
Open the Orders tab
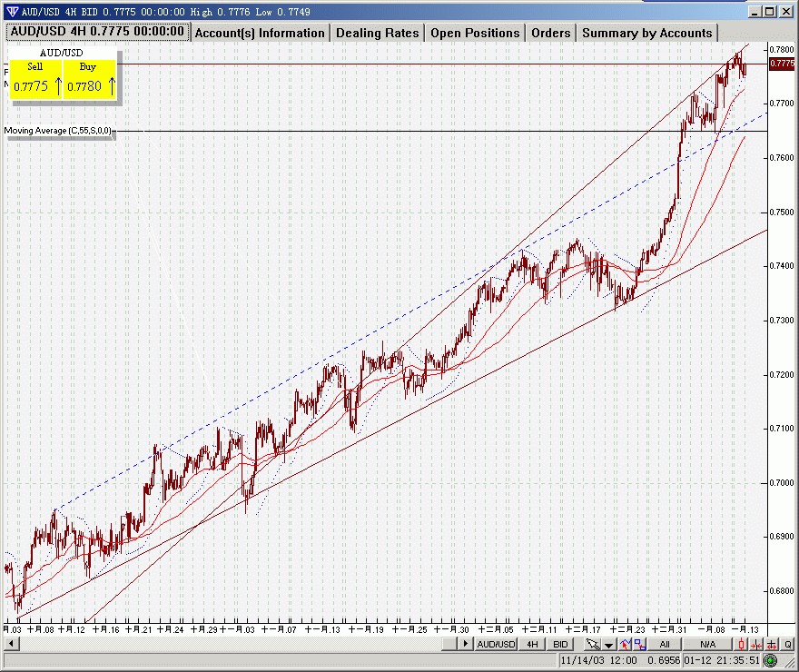551,33
